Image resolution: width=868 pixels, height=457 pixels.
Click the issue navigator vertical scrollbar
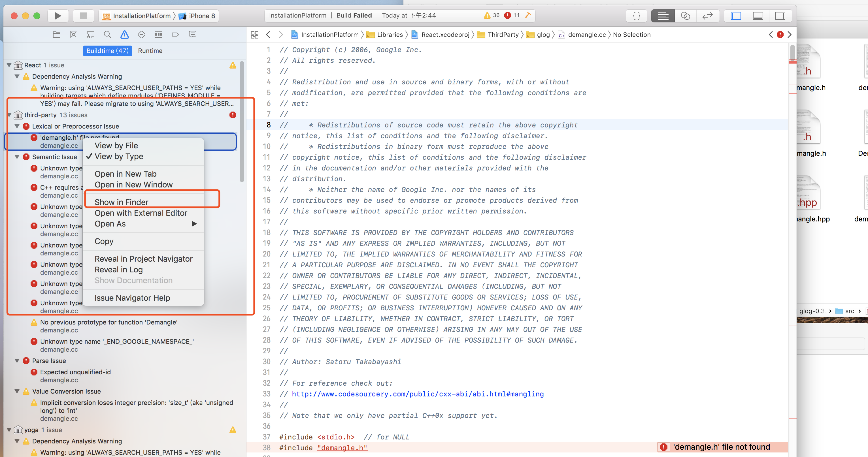point(242,121)
